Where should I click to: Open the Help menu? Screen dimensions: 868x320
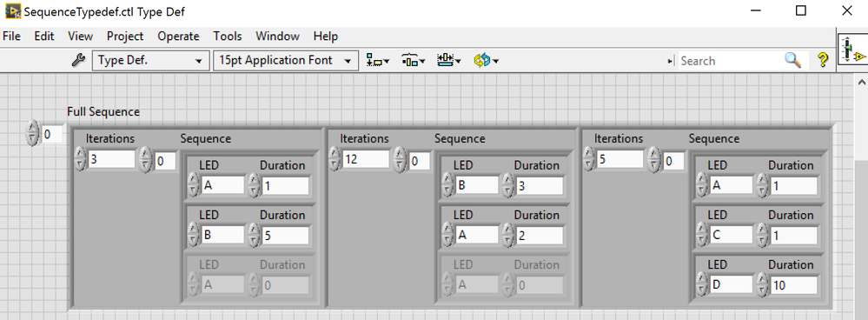326,36
